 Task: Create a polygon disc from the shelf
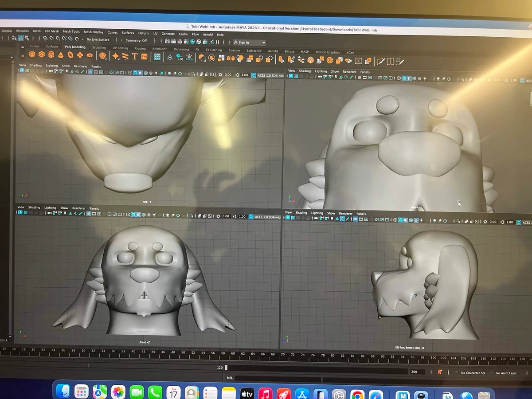[90, 55]
